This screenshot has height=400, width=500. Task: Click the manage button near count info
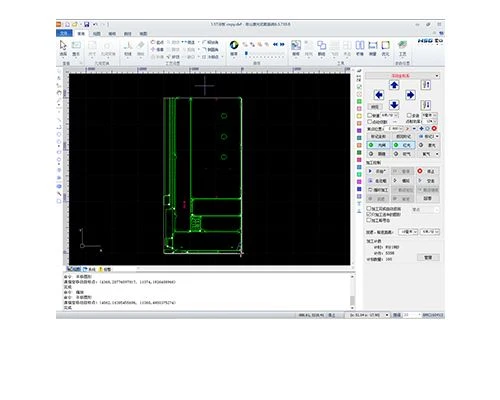click(x=428, y=257)
